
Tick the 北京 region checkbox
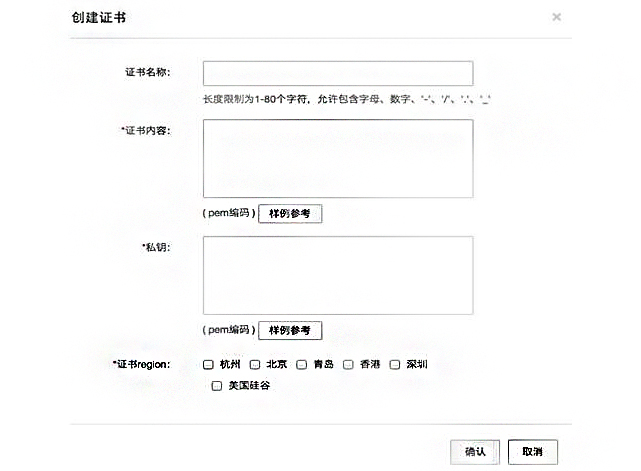255,365
